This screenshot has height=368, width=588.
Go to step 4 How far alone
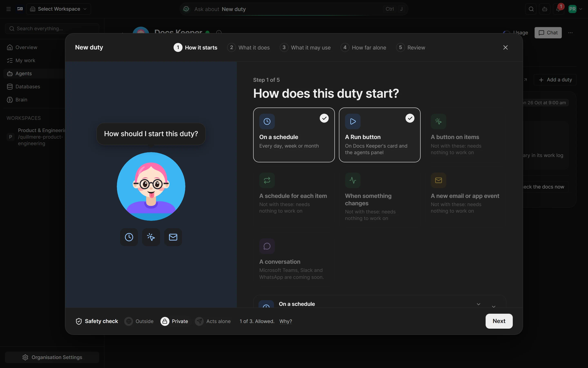coord(363,47)
